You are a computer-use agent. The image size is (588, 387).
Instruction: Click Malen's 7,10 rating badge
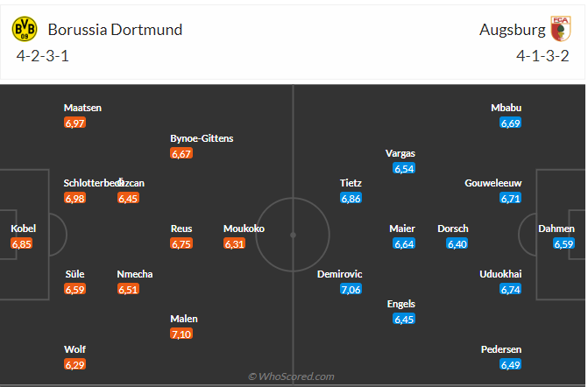(182, 334)
